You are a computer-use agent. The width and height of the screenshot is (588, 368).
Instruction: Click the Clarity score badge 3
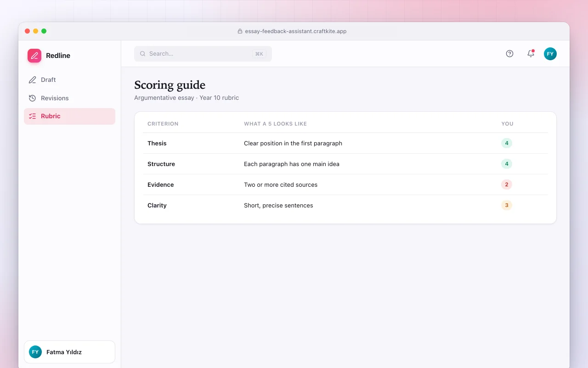point(507,205)
